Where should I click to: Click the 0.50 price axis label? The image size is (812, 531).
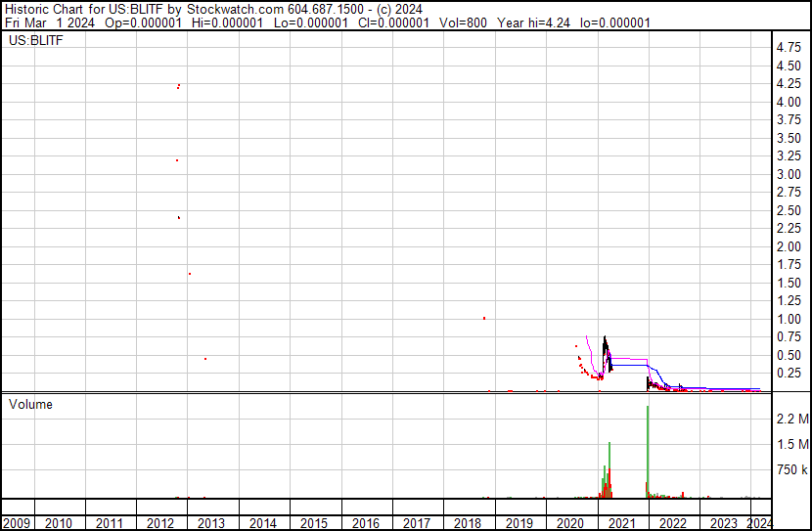[789, 356]
